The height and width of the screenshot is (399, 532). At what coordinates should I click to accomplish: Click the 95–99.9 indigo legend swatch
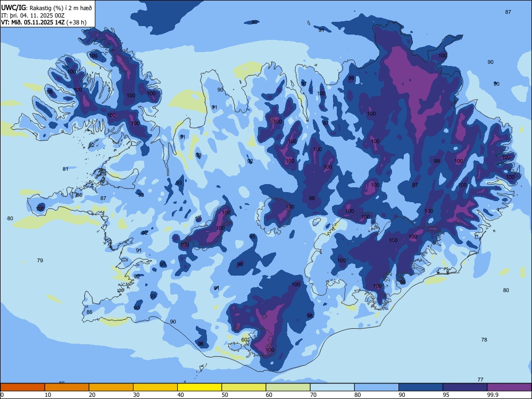pos(465,387)
